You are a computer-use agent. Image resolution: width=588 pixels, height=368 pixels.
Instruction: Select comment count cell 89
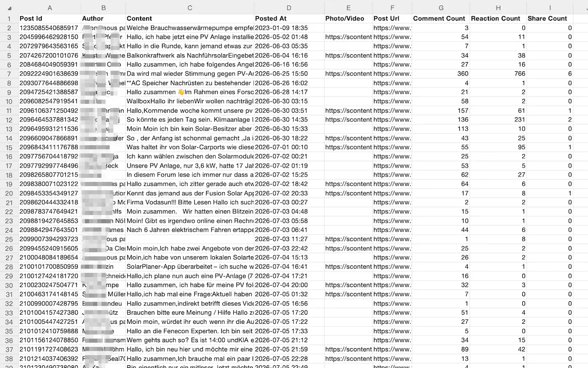441,350
